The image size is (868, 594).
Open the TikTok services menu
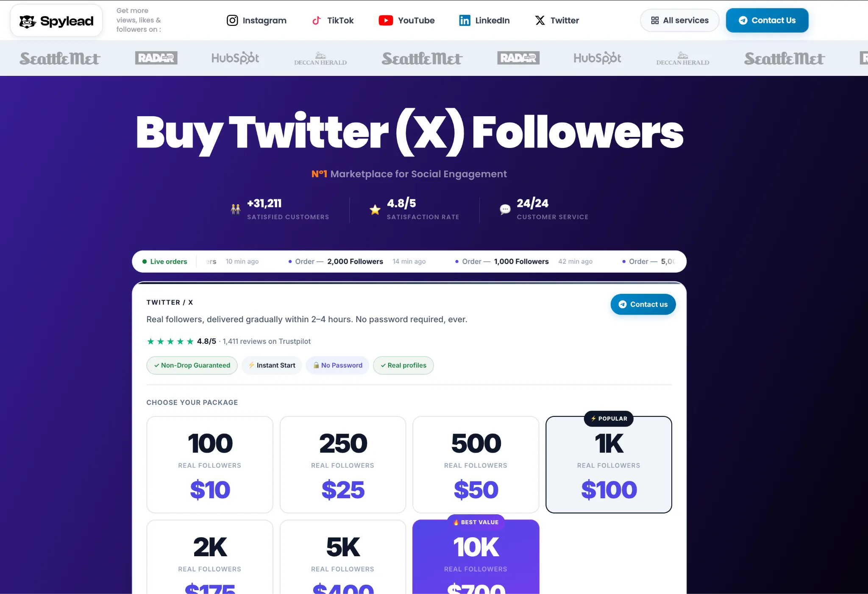[333, 20]
